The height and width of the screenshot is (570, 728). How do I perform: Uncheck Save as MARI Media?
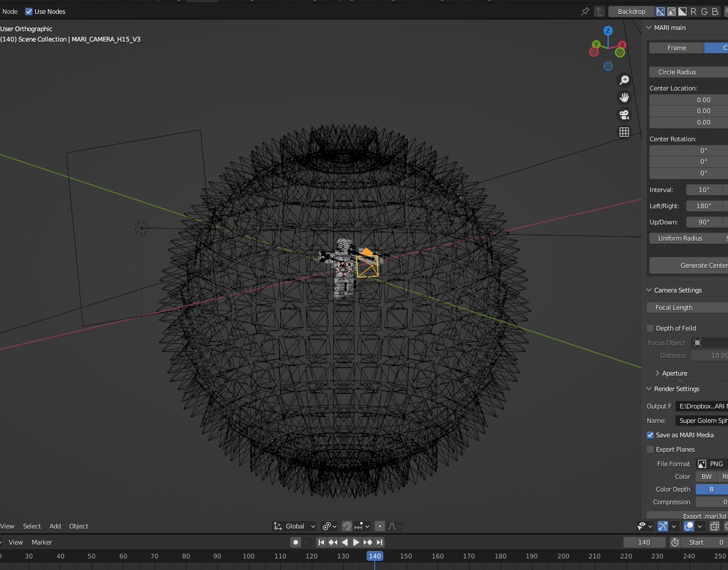tap(650, 435)
